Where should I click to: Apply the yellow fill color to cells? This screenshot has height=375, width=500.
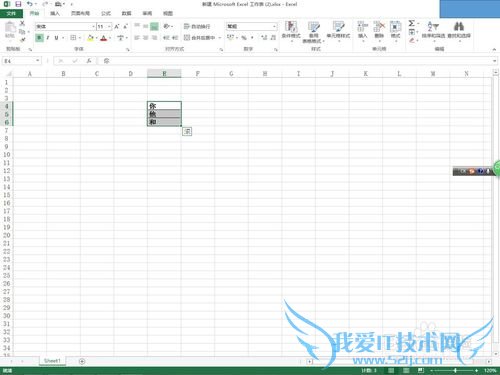tap(90, 38)
